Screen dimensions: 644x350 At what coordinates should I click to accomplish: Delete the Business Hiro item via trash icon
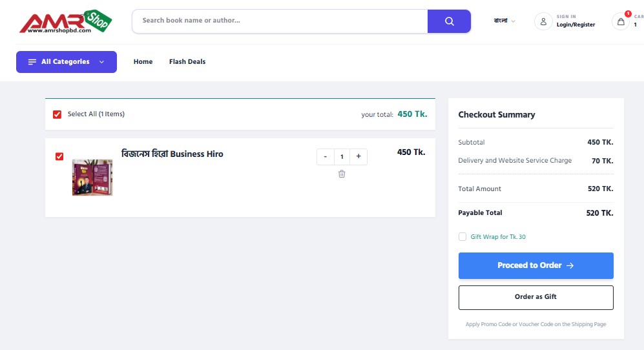[x=342, y=174]
